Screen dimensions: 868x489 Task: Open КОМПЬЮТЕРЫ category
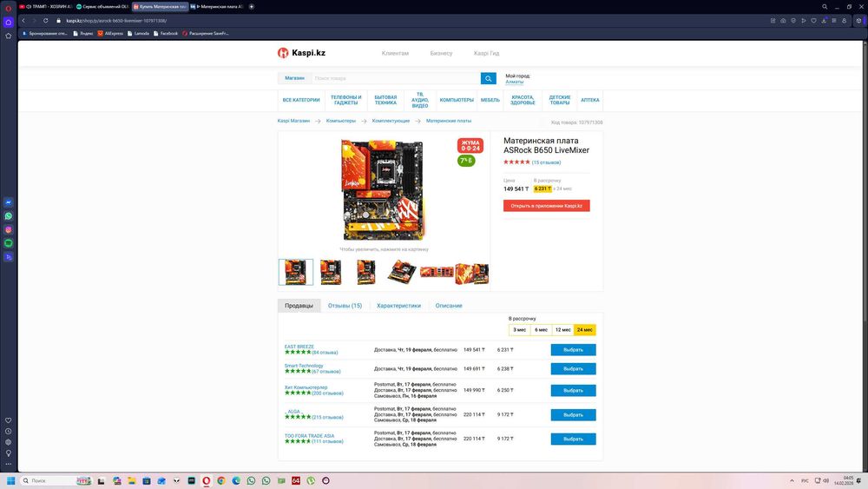(457, 100)
